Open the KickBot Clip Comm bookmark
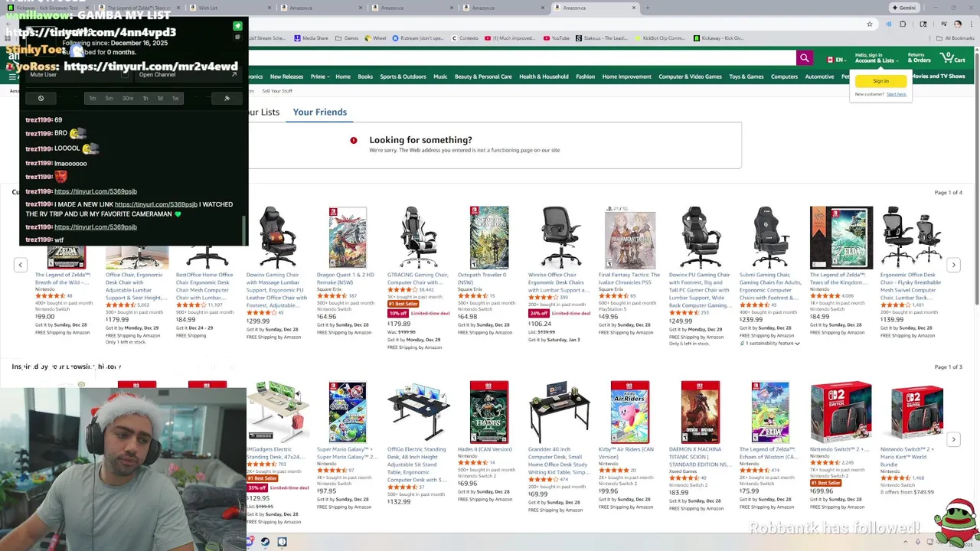 [660, 38]
